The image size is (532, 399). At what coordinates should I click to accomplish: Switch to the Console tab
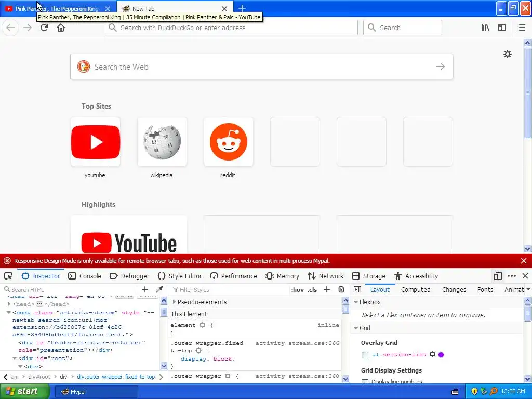[x=85, y=276]
